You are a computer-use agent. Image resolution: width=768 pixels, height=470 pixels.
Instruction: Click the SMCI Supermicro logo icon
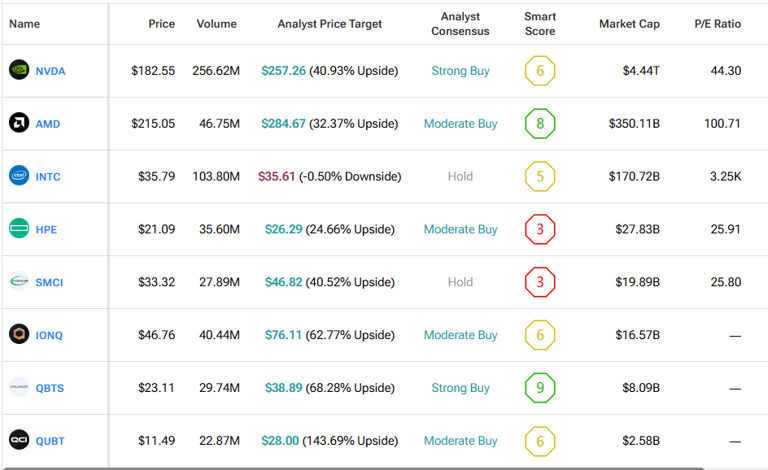pos(19,282)
